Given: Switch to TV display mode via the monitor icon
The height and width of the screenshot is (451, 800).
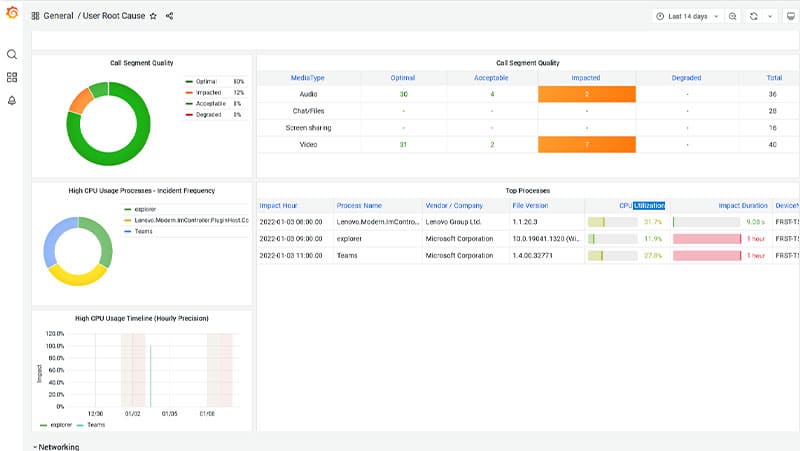Looking at the screenshot, I should [x=791, y=16].
